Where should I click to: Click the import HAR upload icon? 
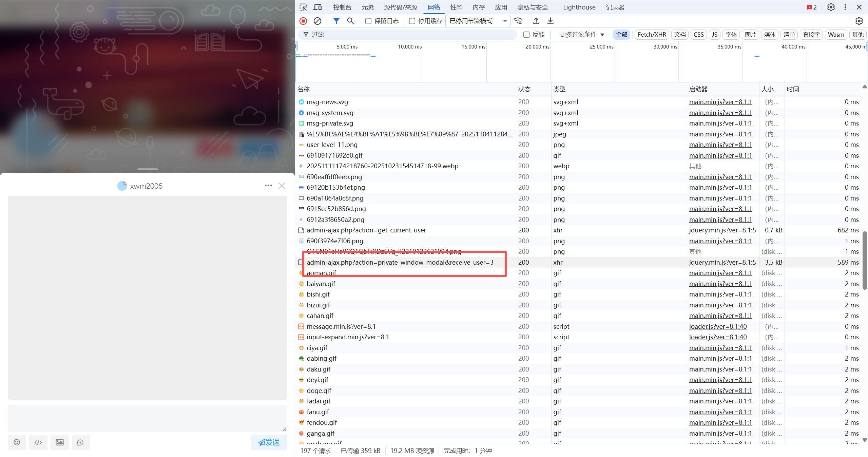pos(536,21)
